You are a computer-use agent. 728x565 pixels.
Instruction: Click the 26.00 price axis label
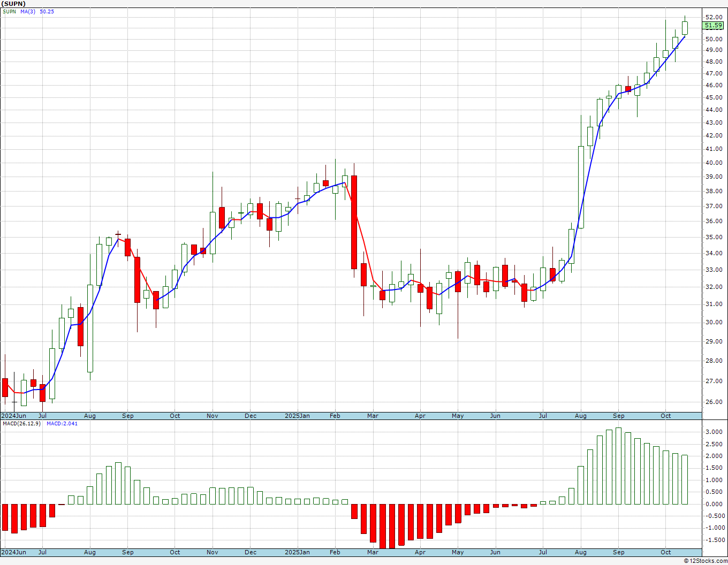coord(714,402)
